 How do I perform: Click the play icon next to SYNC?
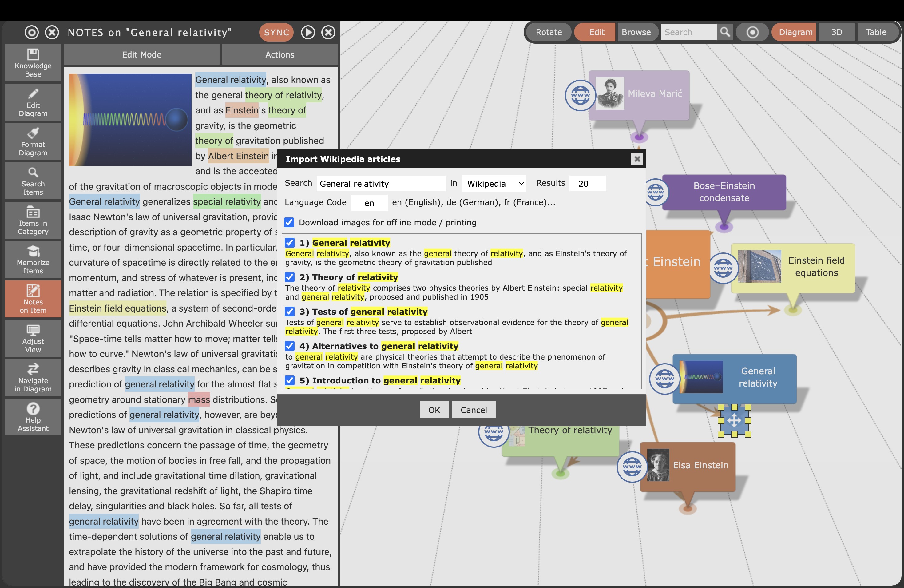(308, 32)
